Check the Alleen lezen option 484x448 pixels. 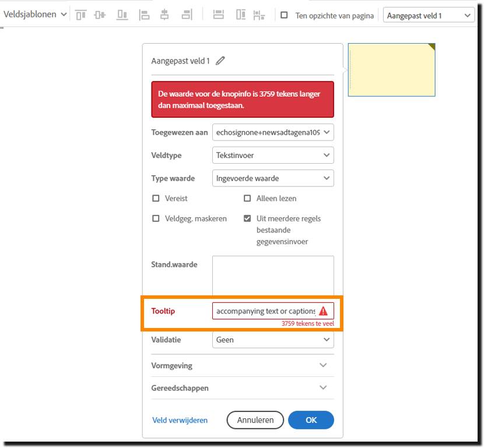pyautogui.click(x=247, y=198)
